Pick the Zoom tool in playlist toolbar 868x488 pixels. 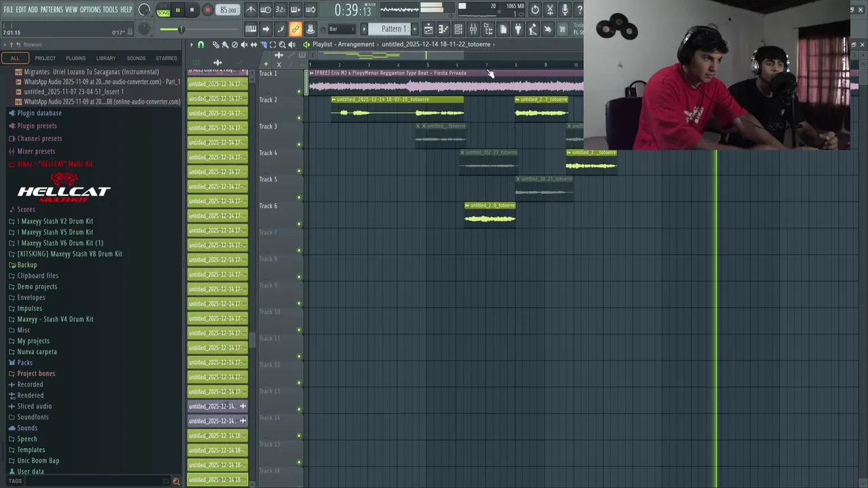(282, 45)
